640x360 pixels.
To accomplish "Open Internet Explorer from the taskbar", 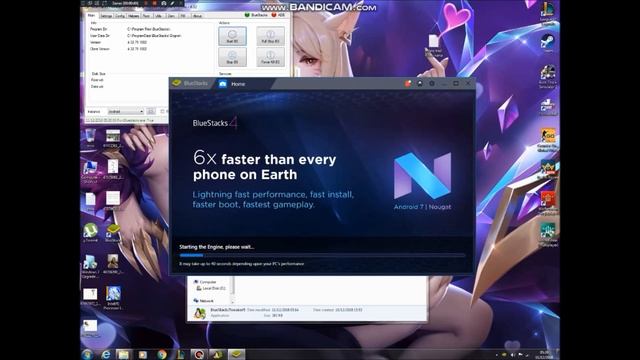I will 106,354.
